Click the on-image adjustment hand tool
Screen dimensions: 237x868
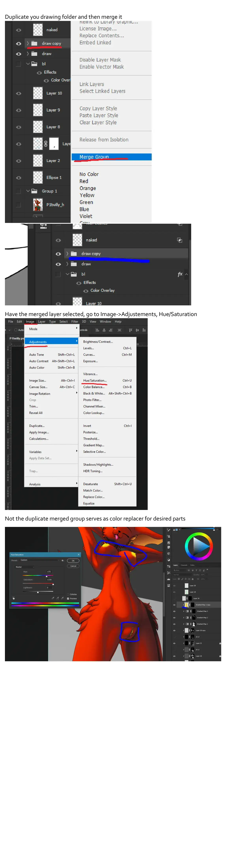pos(13,598)
